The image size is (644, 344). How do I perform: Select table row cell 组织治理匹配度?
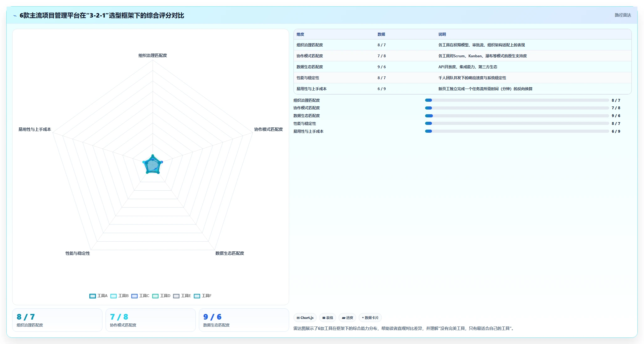pyautogui.click(x=310, y=45)
